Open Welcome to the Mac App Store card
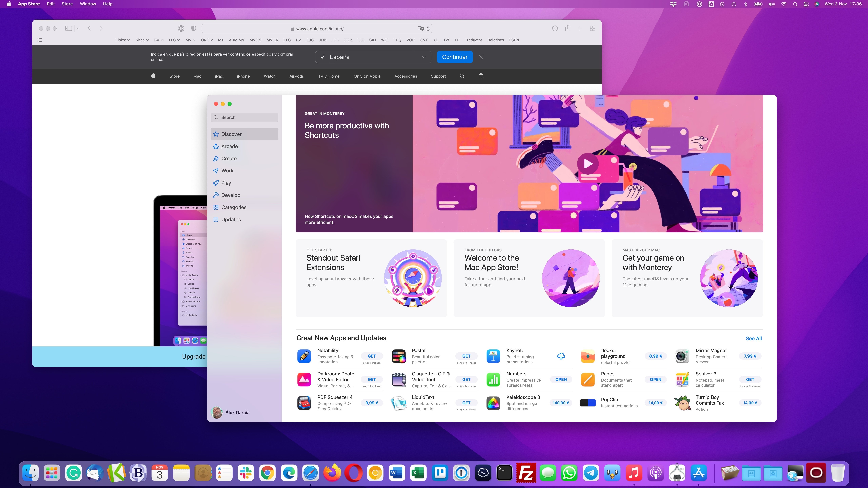 [x=529, y=278]
